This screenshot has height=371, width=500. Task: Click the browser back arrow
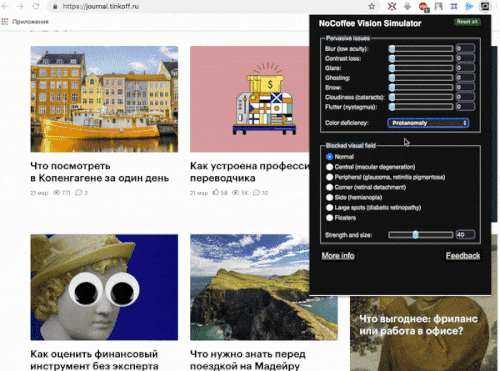5,6
